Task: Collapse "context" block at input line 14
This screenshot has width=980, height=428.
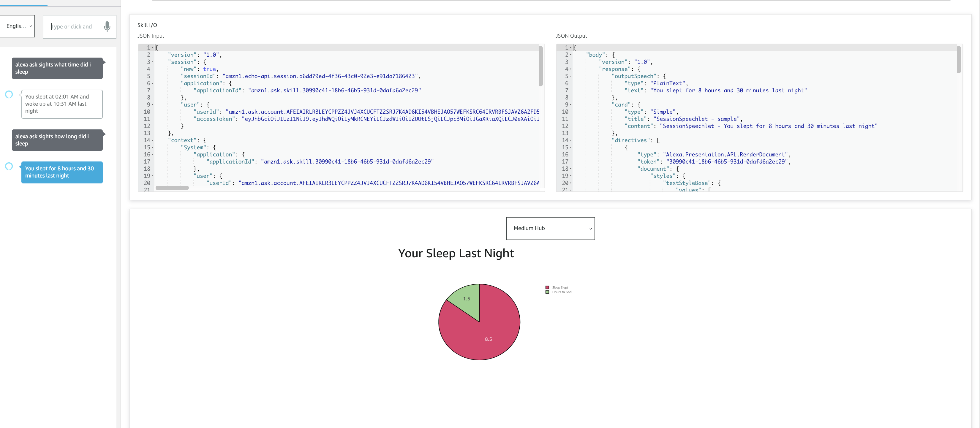Action: (153, 140)
